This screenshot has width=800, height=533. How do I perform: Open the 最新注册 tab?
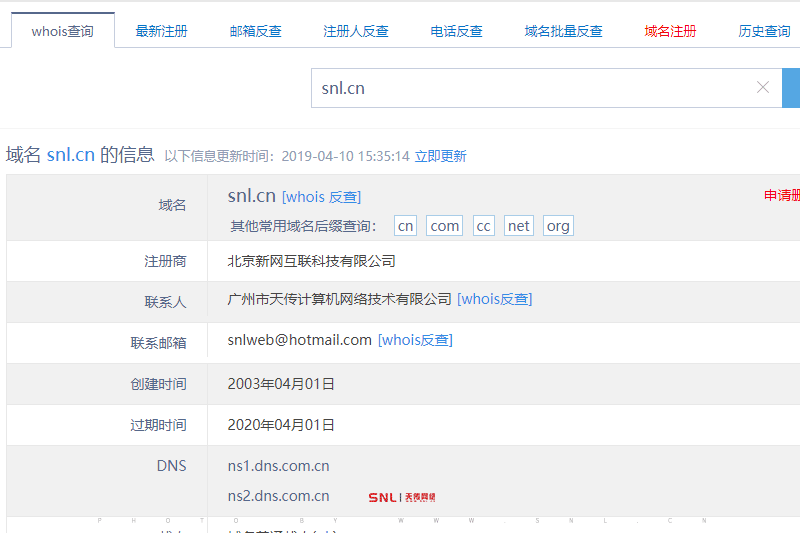coord(161,31)
